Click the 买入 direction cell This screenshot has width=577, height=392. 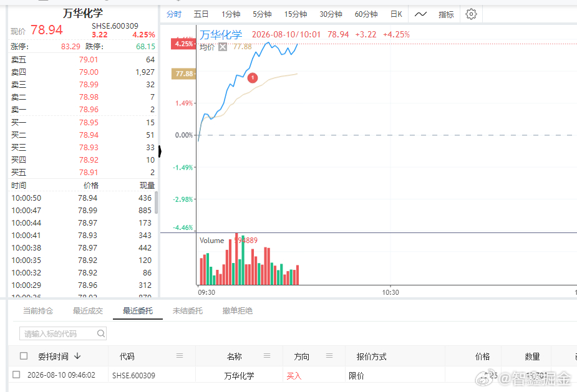point(294,376)
